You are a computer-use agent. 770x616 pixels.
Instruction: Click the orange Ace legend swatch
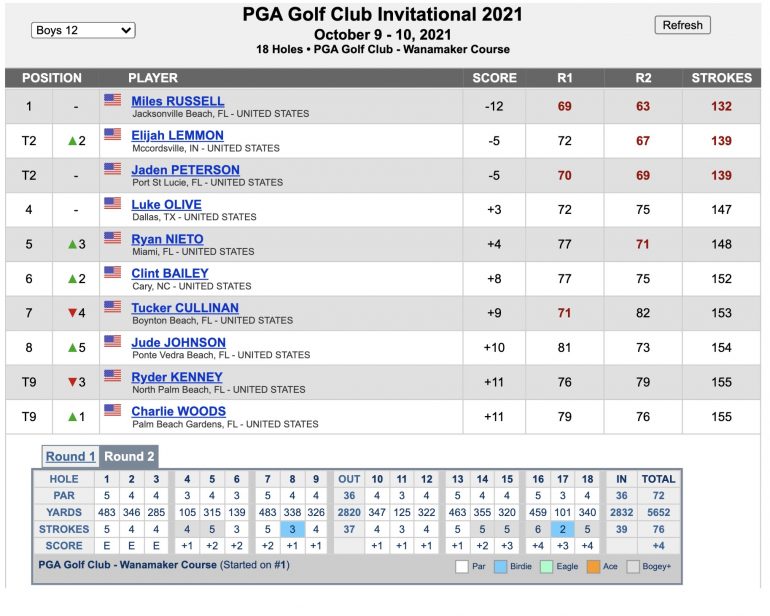(593, 566)
